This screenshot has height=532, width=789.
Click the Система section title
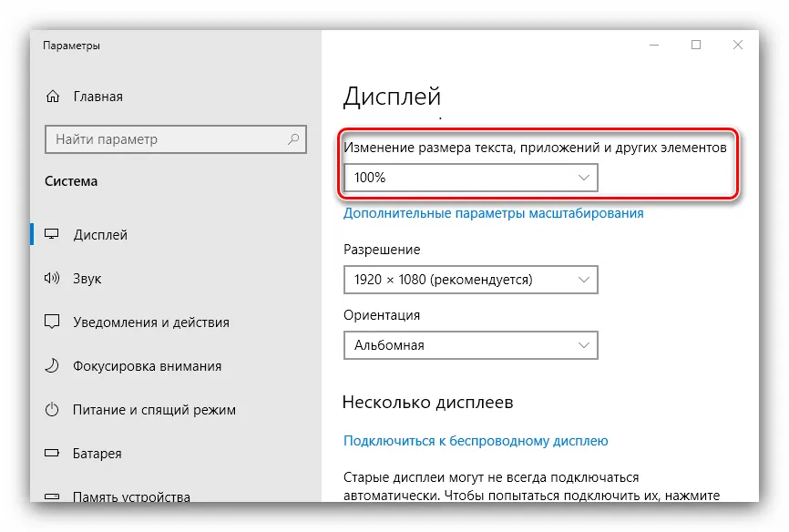click(x=71, y=181)
